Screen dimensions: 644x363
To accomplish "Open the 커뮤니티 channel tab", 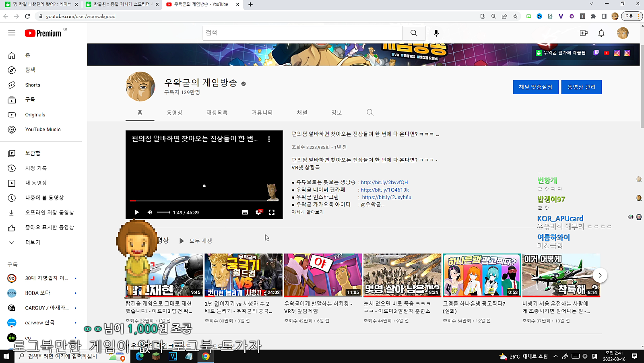I will click(x=262, y=113).
